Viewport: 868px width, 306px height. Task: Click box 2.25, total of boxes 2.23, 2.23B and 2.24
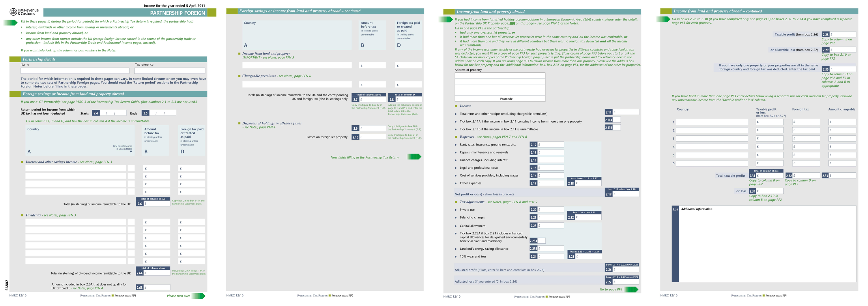(x=588, y=256)
